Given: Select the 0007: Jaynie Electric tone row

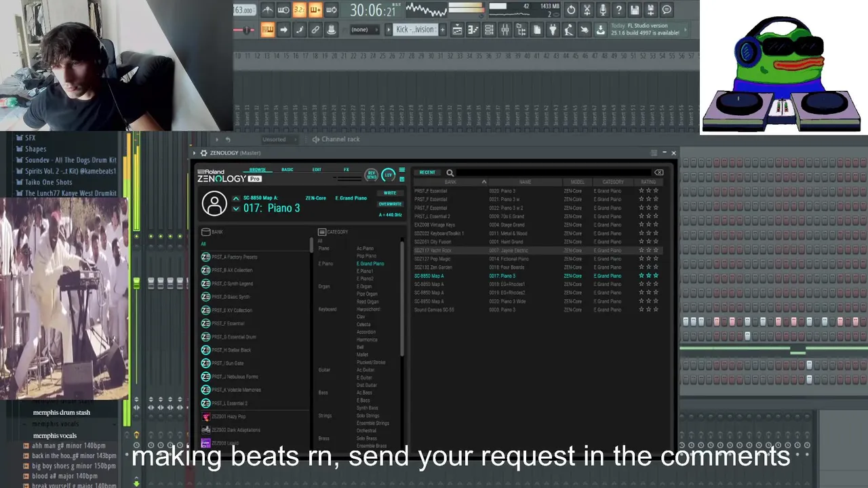Looking at the screenshot, I should coord(537,250).
